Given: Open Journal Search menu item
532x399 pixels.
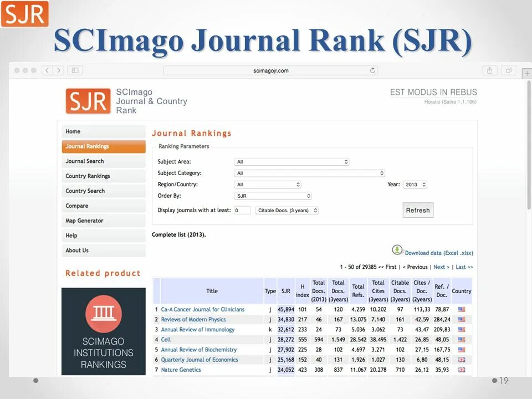Looking at the screenshot, I should [x=104, y=161].
